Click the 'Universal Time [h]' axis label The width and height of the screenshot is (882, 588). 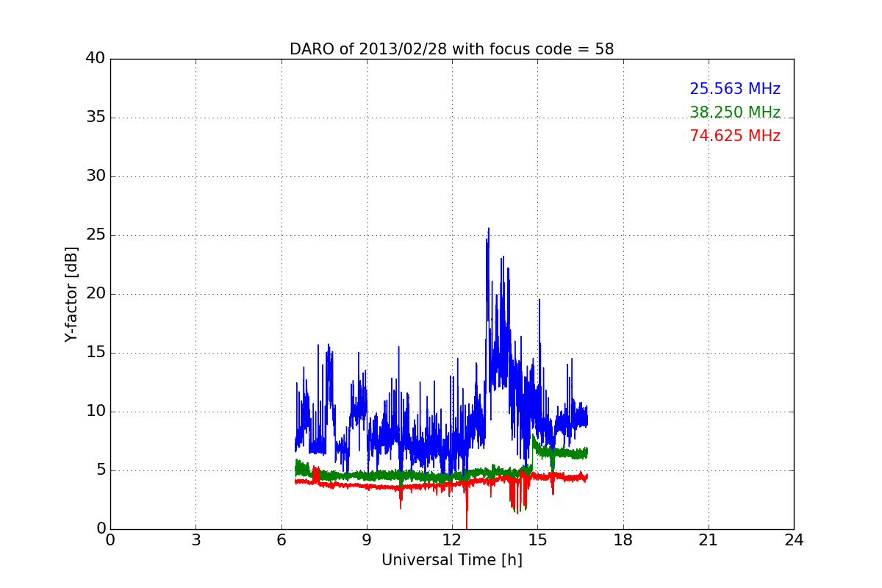[452, 560]
